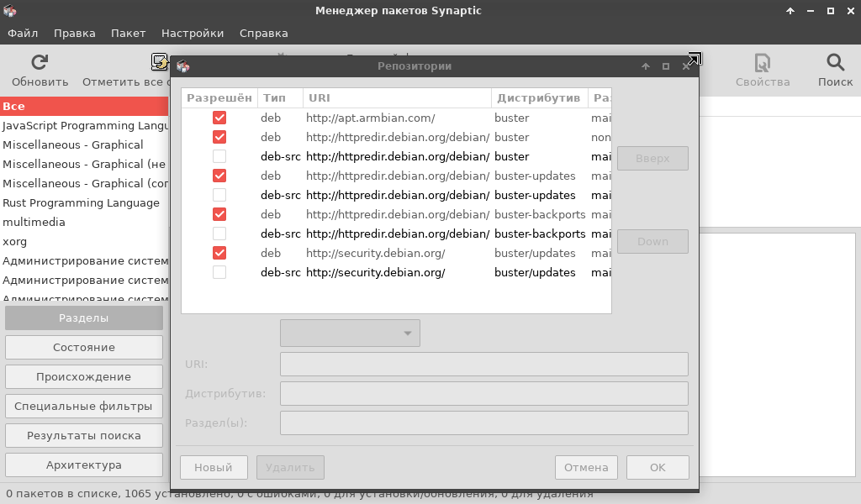This screenshot has height=504, width=861.
Task: Open the Правка menu
Action: coord(75,34)
